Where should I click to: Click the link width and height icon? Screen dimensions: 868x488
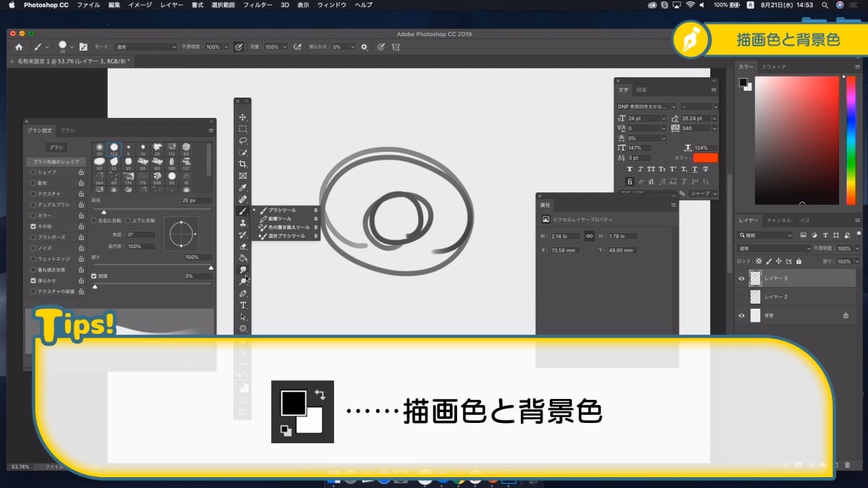589,236
